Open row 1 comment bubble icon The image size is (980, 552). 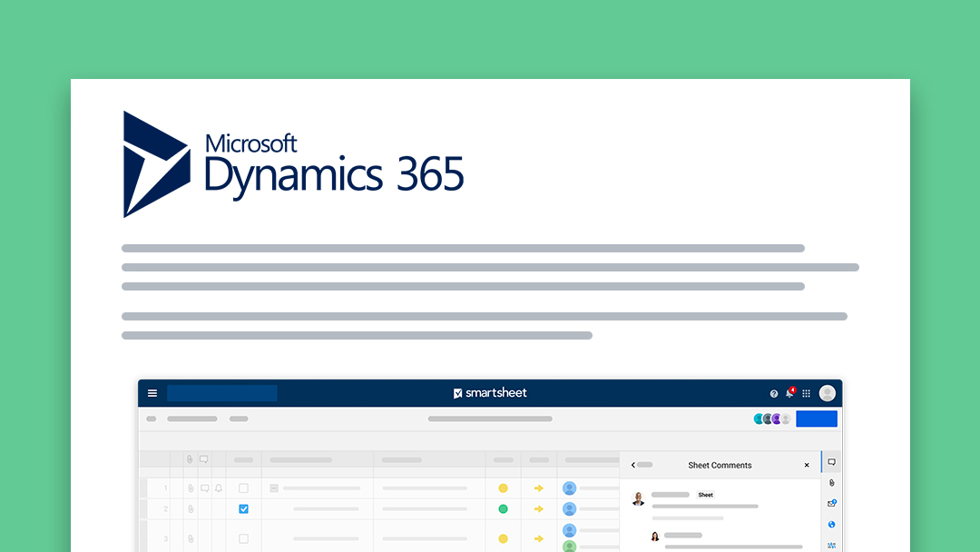click(x=205, y=488)
